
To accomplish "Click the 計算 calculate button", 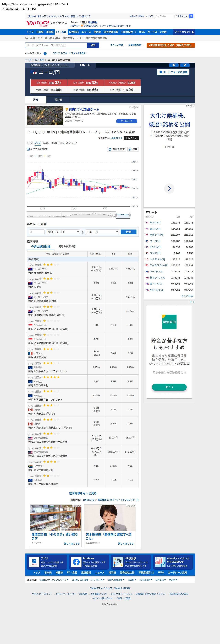I will tap(129, 232).
